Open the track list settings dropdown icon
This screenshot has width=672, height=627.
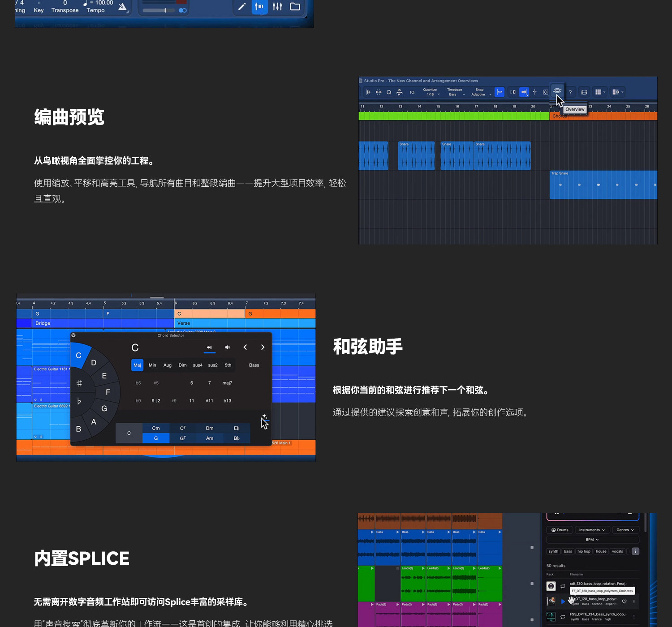tap(618, 92)
